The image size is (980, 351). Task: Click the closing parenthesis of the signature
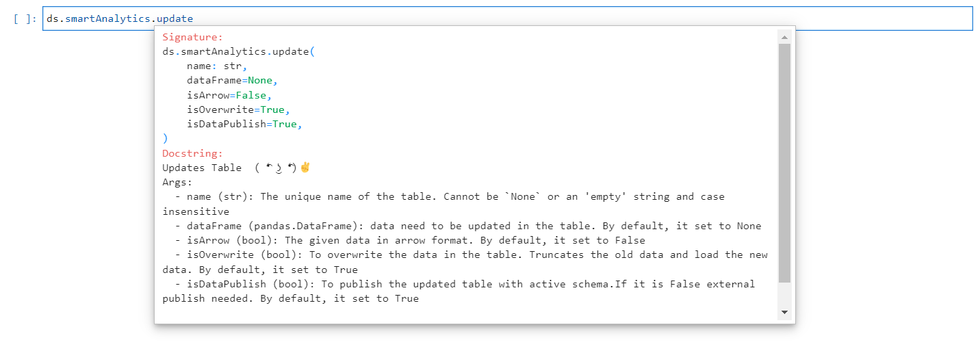point(165,138)
